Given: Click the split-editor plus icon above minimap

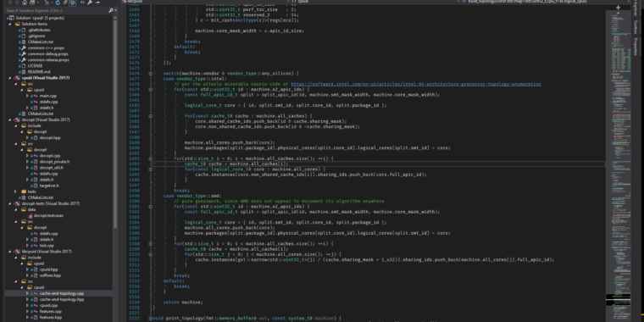Looking at the screenshot, I should pos(618,8).
